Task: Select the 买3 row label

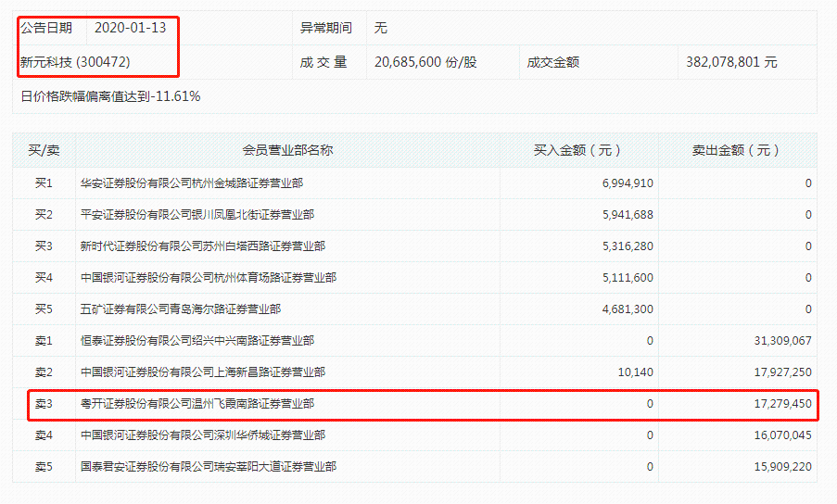Action: tap(44, 246)
